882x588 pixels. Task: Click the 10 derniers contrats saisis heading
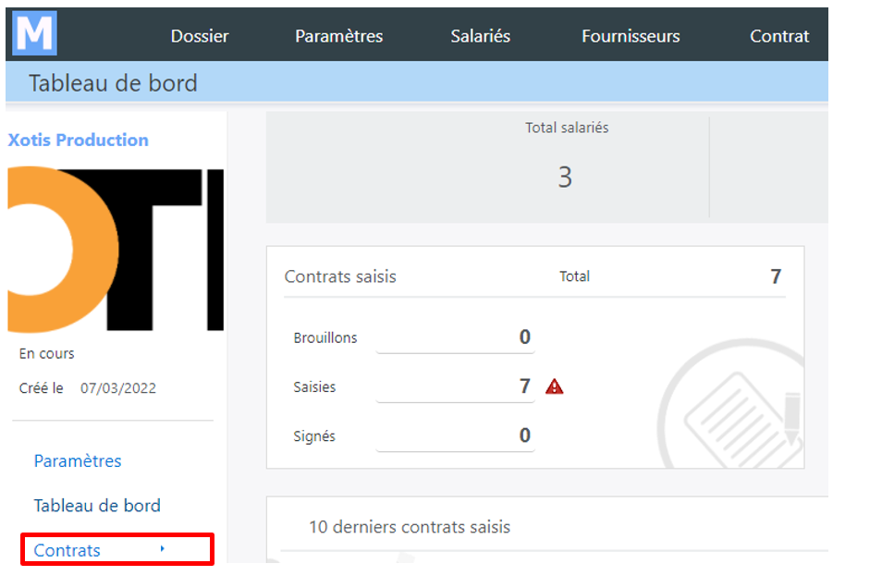click(x=410, y=527)
